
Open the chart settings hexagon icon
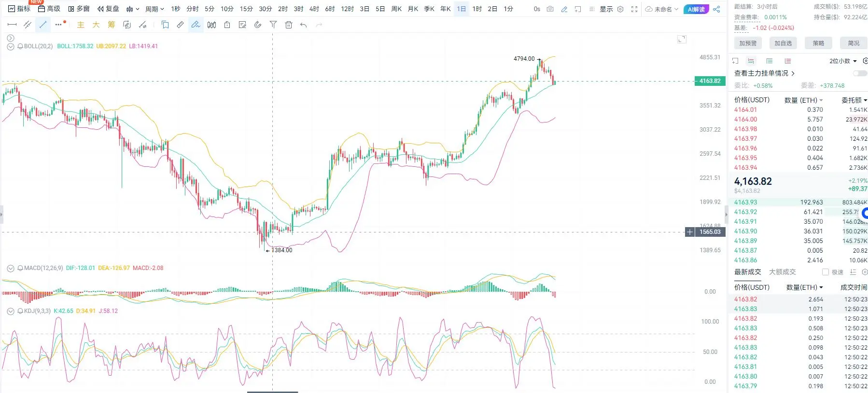coord(620,9)
